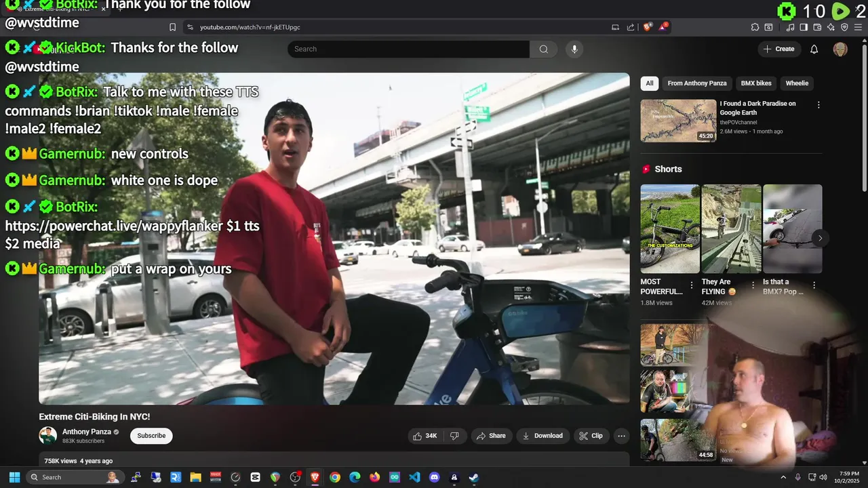Share the Extreme Citi-Biking video

(491, 436)
